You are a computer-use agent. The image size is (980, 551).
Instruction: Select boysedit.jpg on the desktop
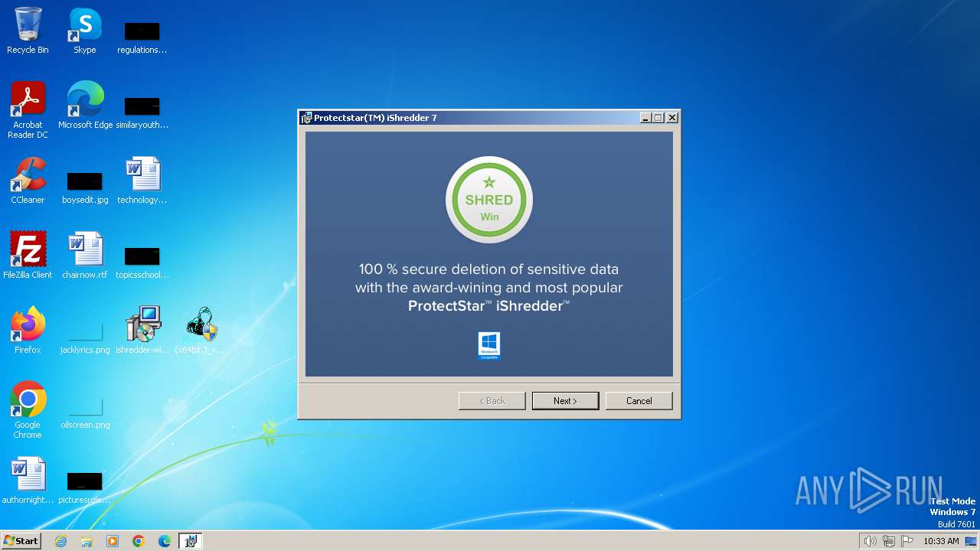coord(85,187)
